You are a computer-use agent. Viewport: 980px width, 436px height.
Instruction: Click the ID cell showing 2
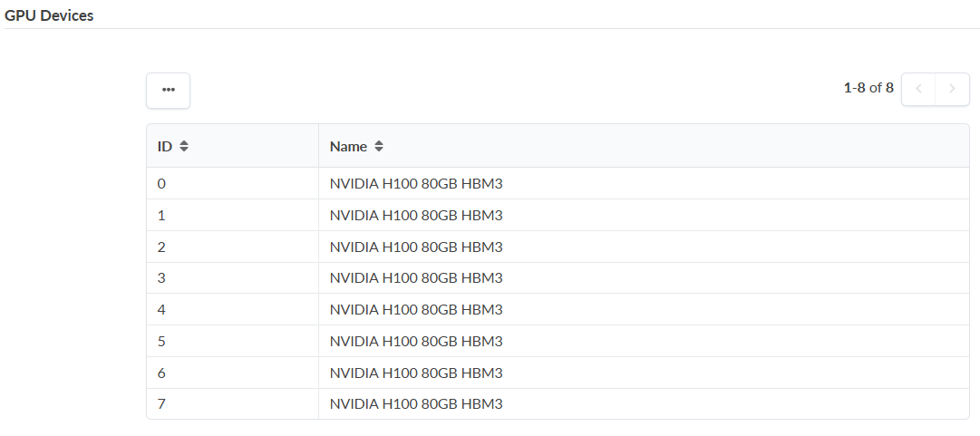(x=162, y=247)
